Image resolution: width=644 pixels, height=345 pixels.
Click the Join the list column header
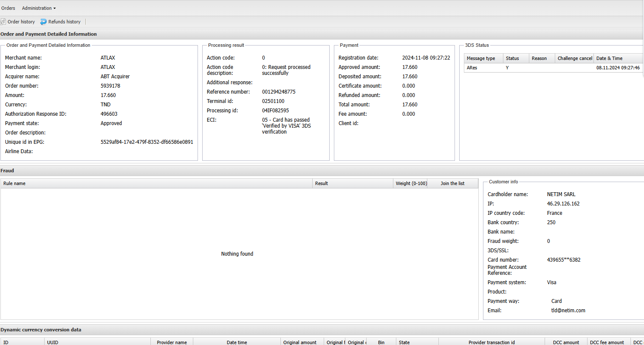(452, 183)
